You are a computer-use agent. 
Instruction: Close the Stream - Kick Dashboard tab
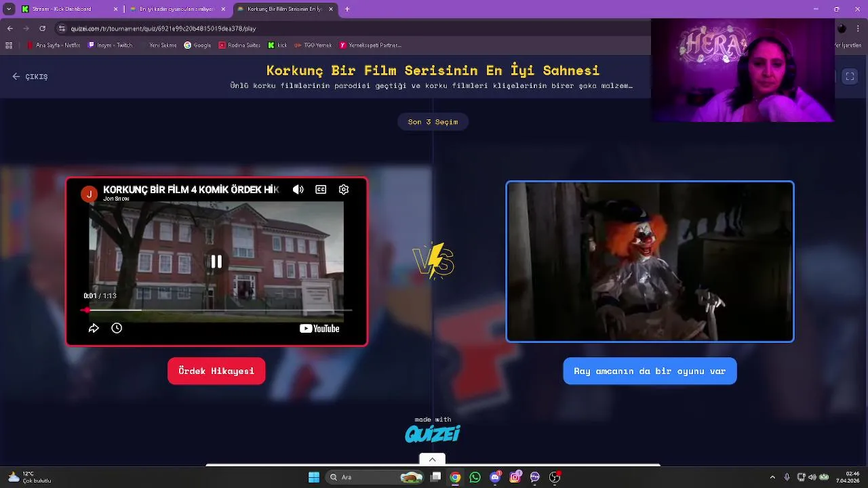coord(115,9)
